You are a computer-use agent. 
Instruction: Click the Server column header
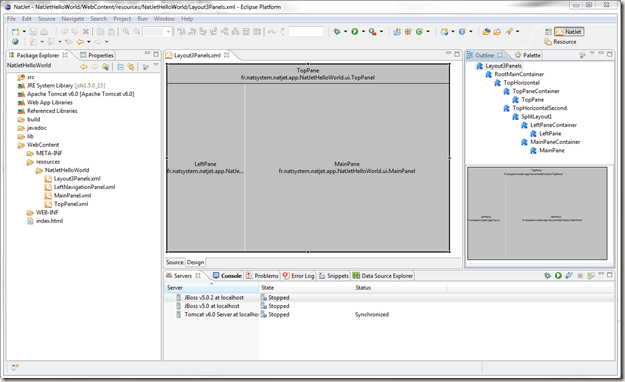pyautogui.click(x=211, y=287)
